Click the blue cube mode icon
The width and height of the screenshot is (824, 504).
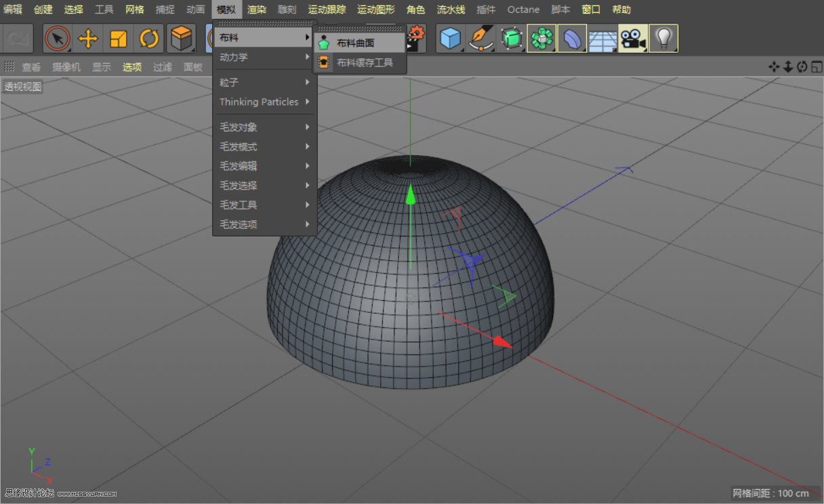pos(451,39)
